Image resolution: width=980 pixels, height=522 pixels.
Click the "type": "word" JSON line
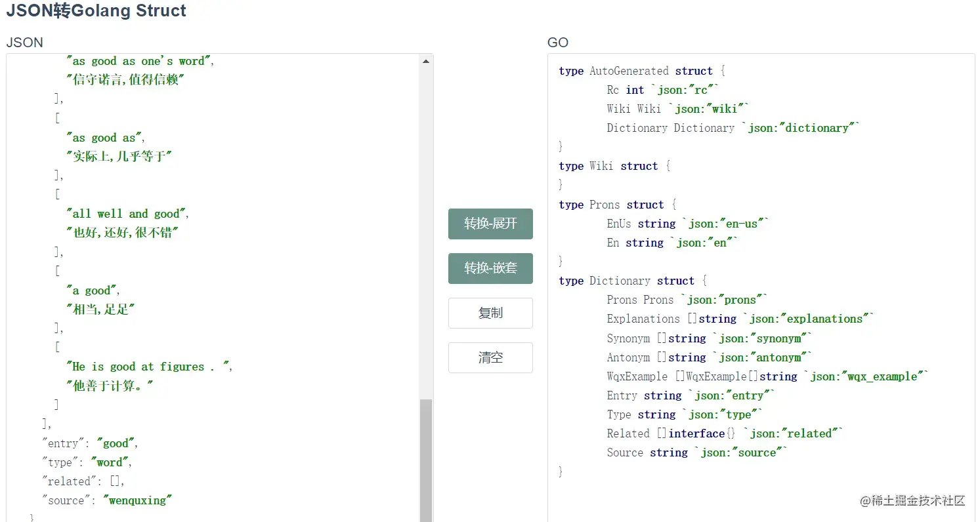pyautogui.click(x=87, y=462)
